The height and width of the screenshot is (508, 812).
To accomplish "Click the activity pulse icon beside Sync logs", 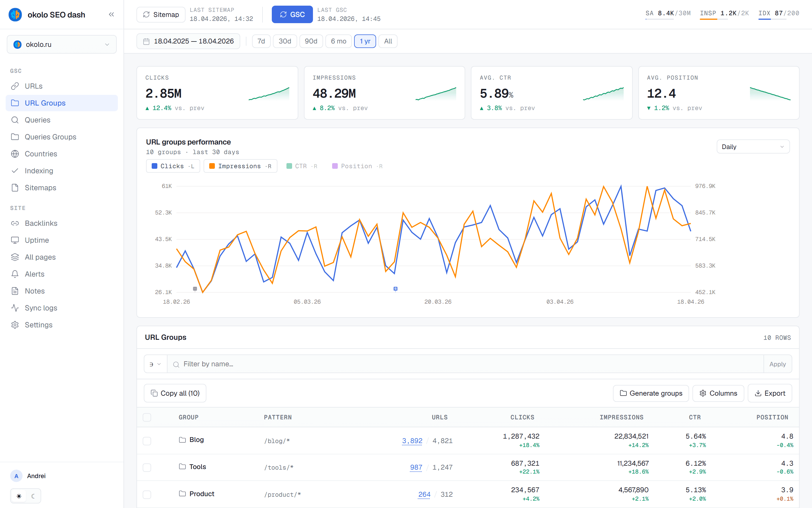I will pyautogui.click(x=15, y=308).
